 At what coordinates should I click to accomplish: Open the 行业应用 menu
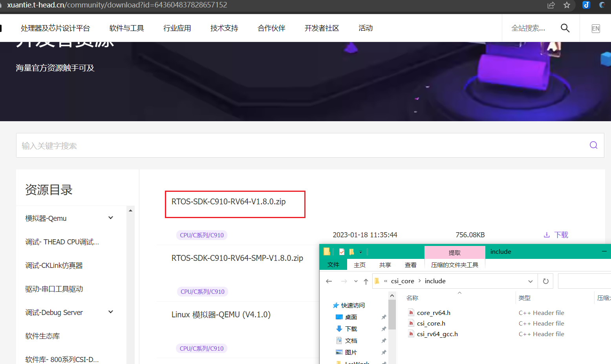click(177, 28)
